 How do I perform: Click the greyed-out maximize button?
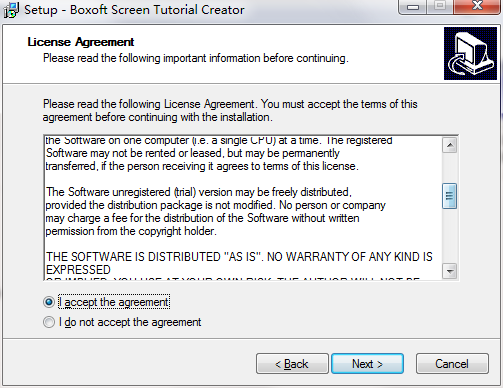[440, 6]
